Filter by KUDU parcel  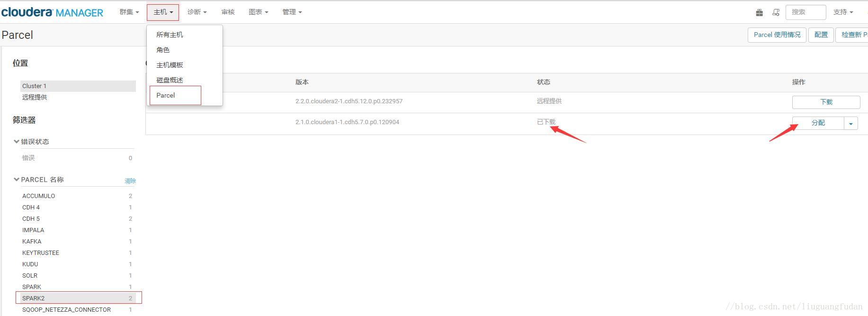(77, 264)
